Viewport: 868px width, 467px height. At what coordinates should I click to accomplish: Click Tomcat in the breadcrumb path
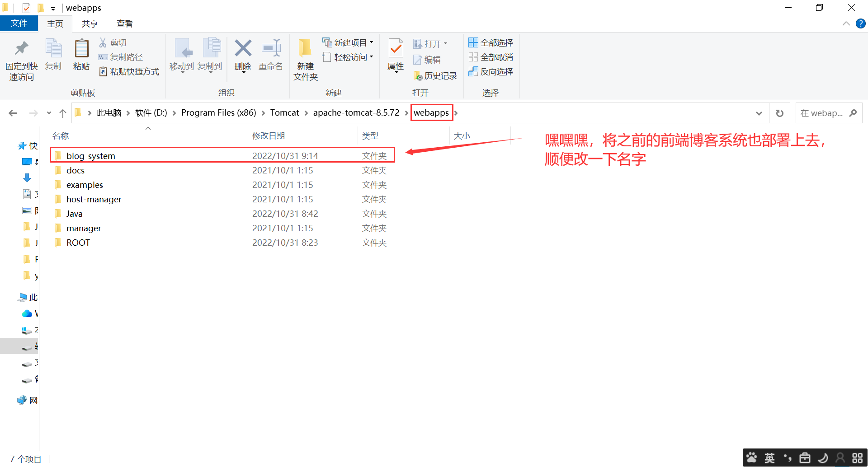coord(284,113)
